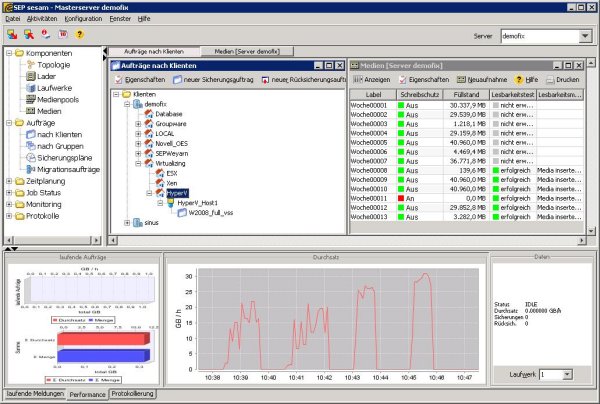Click Neuaufnahme in Medien toolbar

point(482,80)
